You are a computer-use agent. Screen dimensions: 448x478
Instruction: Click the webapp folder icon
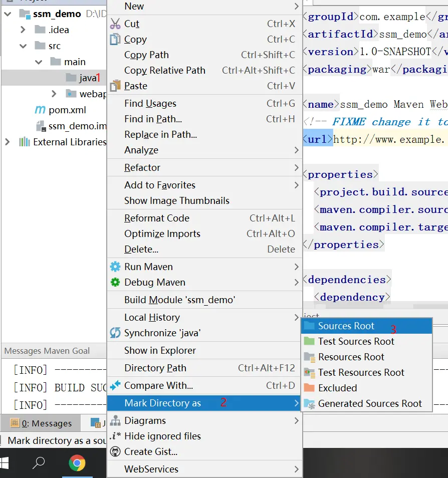71,94
